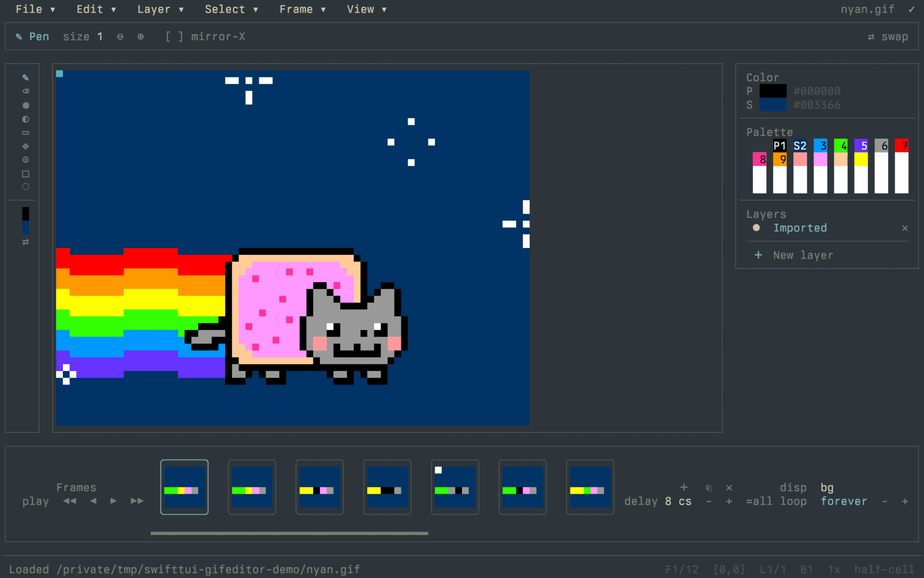
Task: Delete the Imported layer with the x
Action: pos(905,228)
